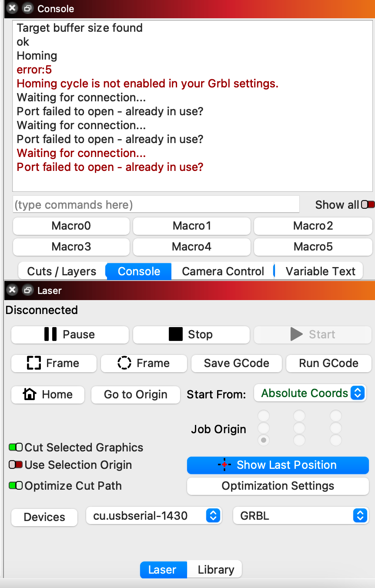Enable the Show all toggle
The image size is (375, 588).
point(368,204)
